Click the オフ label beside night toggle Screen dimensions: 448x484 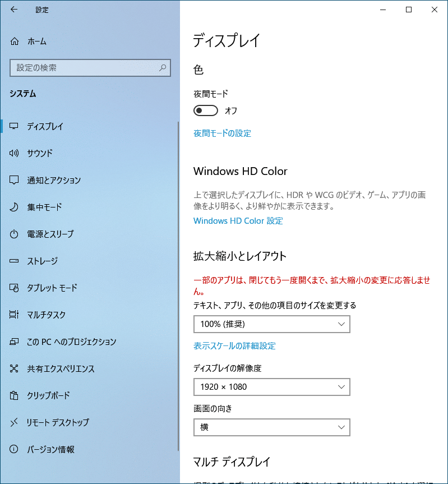point(231,111)
